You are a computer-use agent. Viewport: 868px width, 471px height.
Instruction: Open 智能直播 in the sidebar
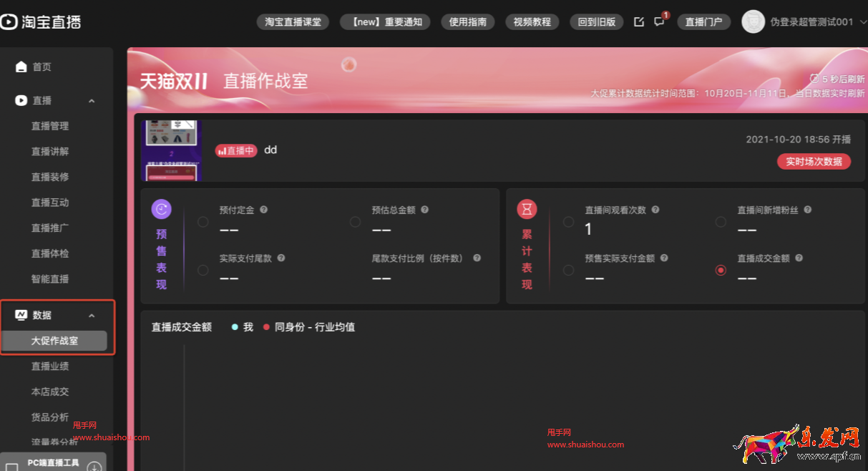50,279
